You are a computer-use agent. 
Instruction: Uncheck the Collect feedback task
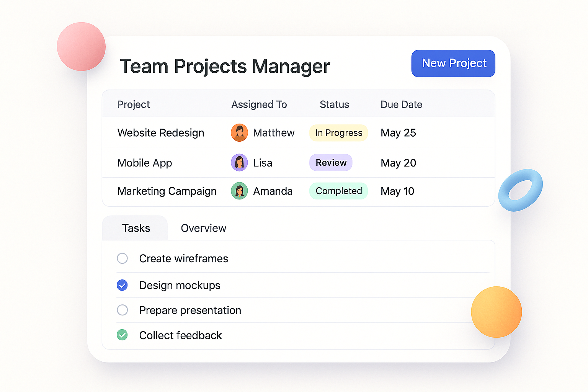click(122, 335)
